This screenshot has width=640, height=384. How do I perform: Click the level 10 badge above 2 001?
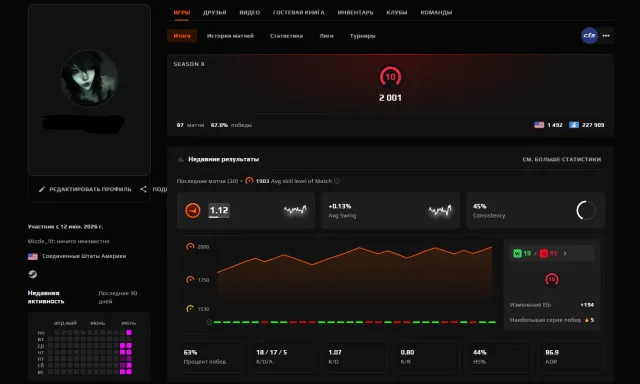pyautogui.click(x=390, y=77)
